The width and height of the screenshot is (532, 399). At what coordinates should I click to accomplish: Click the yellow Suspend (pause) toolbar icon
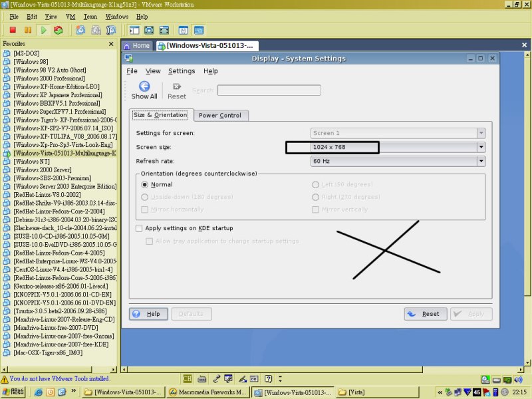(28, 30)
